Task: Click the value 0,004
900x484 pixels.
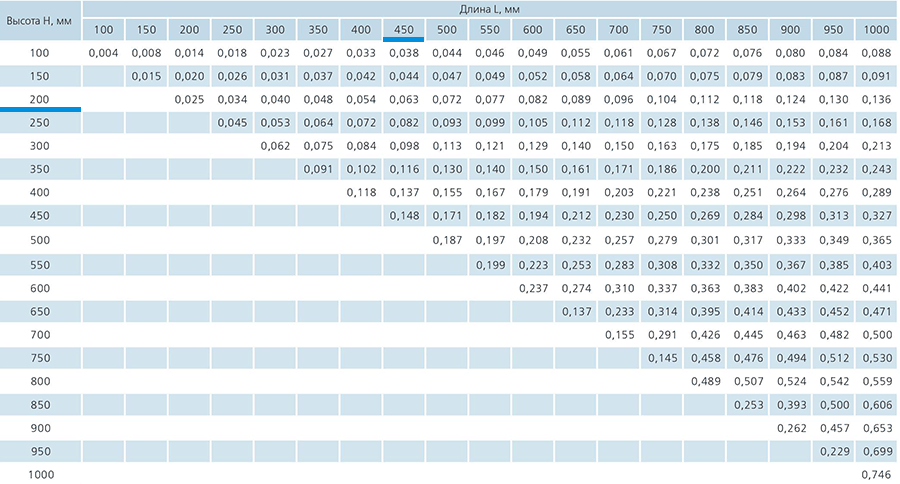Action: coord(103,53)
